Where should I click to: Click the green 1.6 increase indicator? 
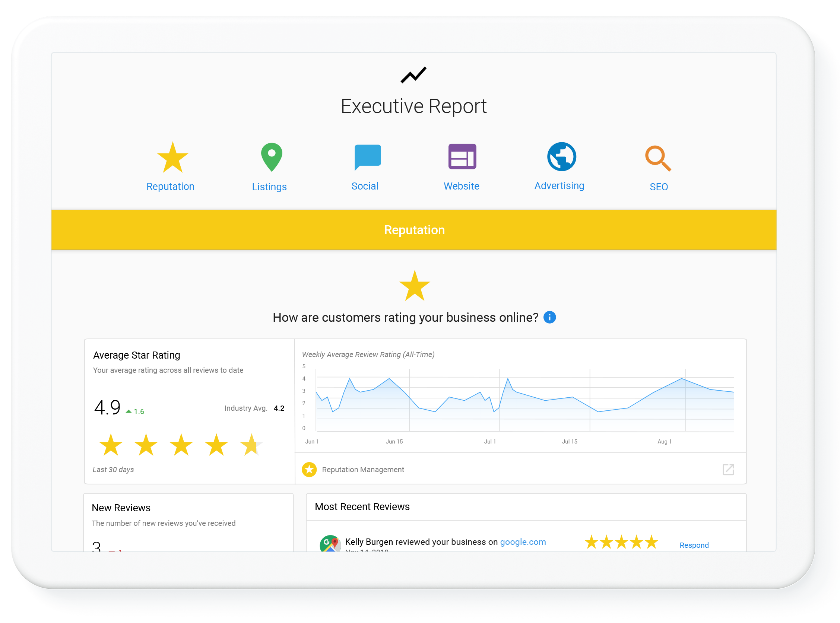point(135,411)
